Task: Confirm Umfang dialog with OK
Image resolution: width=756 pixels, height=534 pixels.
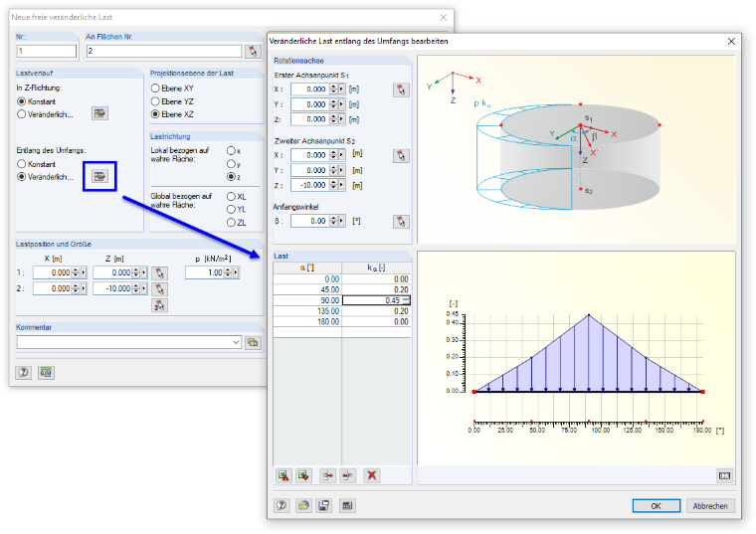Action: tap(657, 506)
